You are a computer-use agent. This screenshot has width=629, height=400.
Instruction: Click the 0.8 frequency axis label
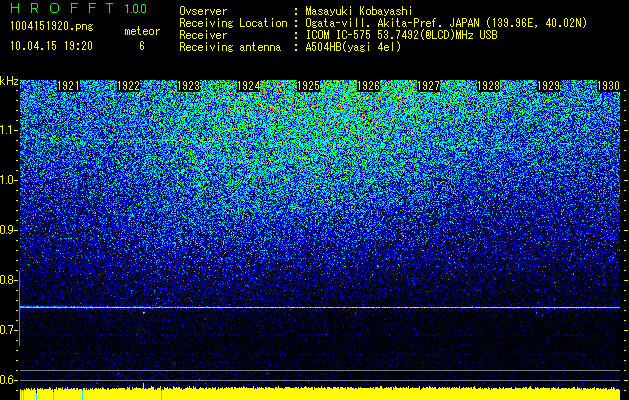[8, 280]
